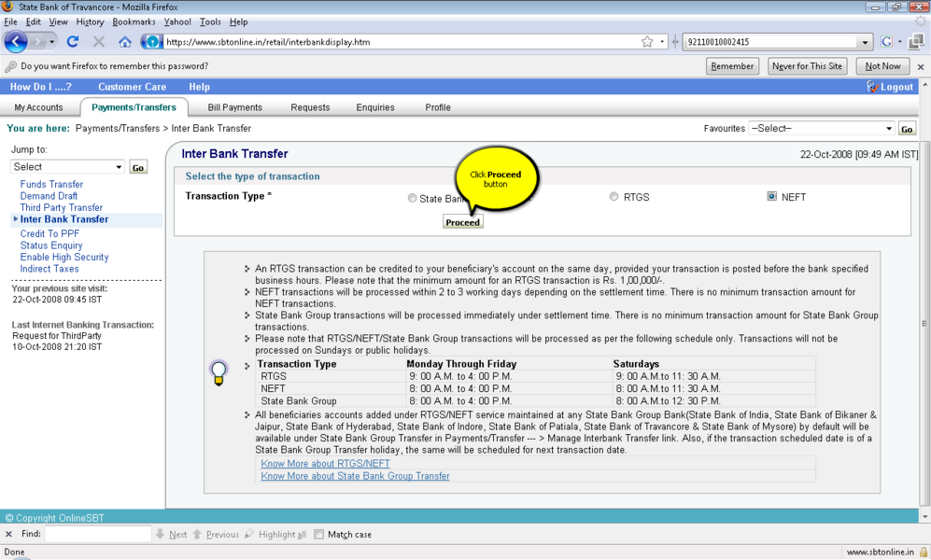Select the RTGS transaction type

(614, 197)
